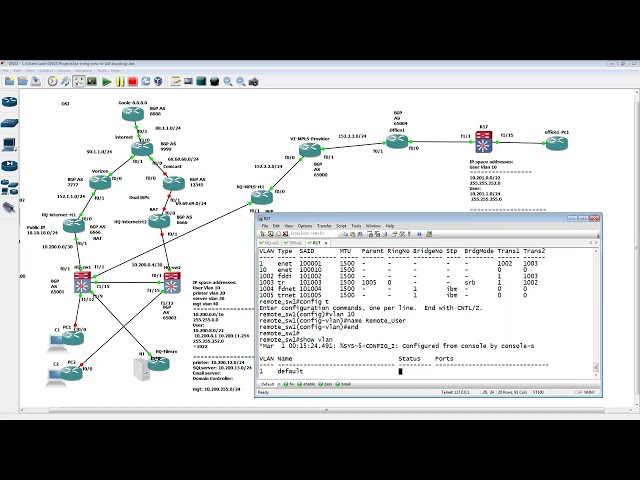Select the office1-Pc1 router node

click(x=557, y=143)
